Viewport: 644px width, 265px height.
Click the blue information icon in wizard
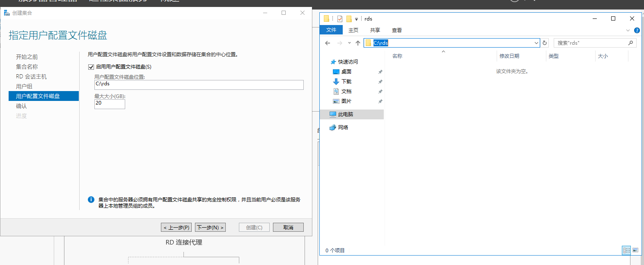(x=91, y=200)
